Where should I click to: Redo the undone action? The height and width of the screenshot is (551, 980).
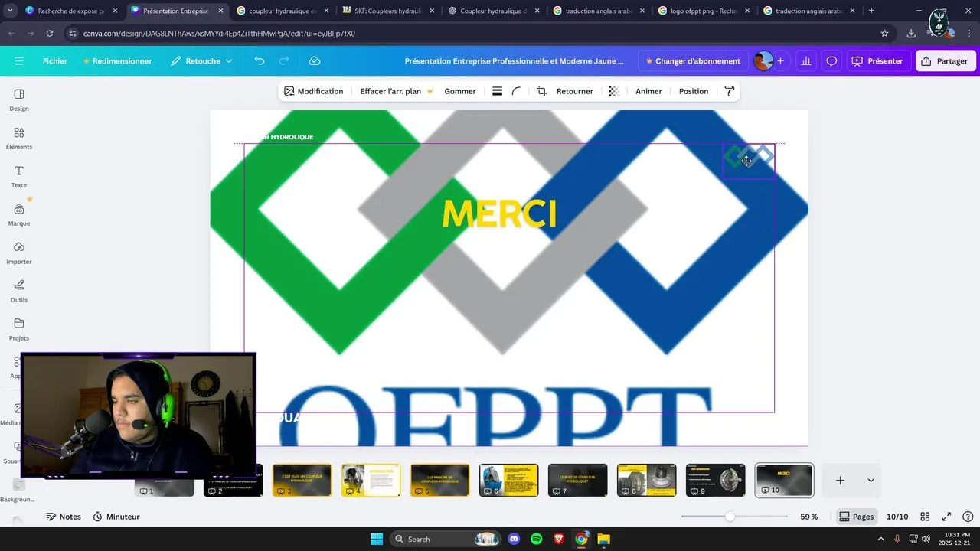[284, 61]
